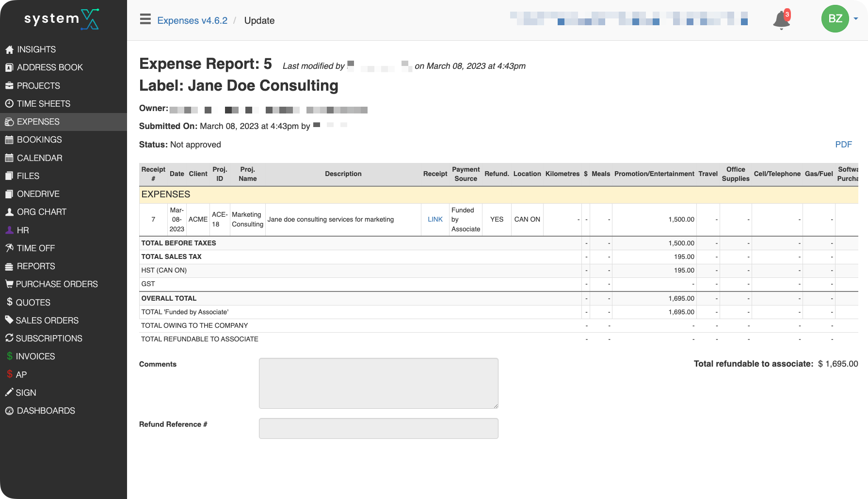Open the Subscriptions section

coord(49,338)
